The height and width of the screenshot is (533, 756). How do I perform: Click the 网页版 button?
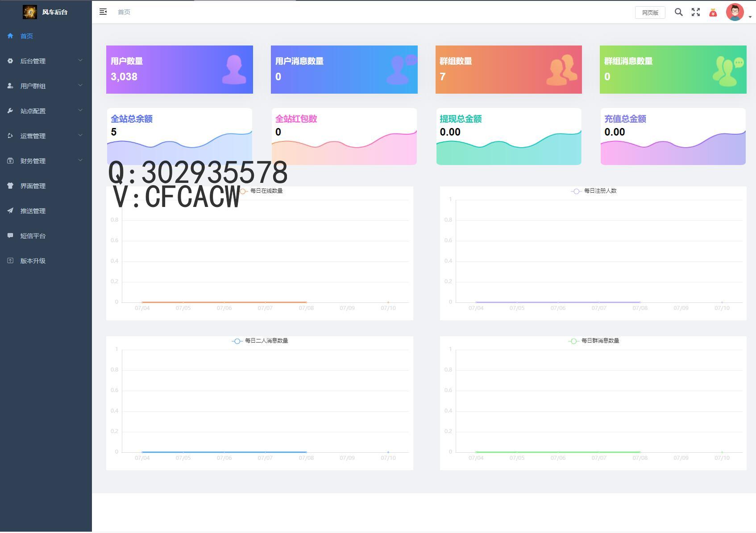tap(650, 12)
